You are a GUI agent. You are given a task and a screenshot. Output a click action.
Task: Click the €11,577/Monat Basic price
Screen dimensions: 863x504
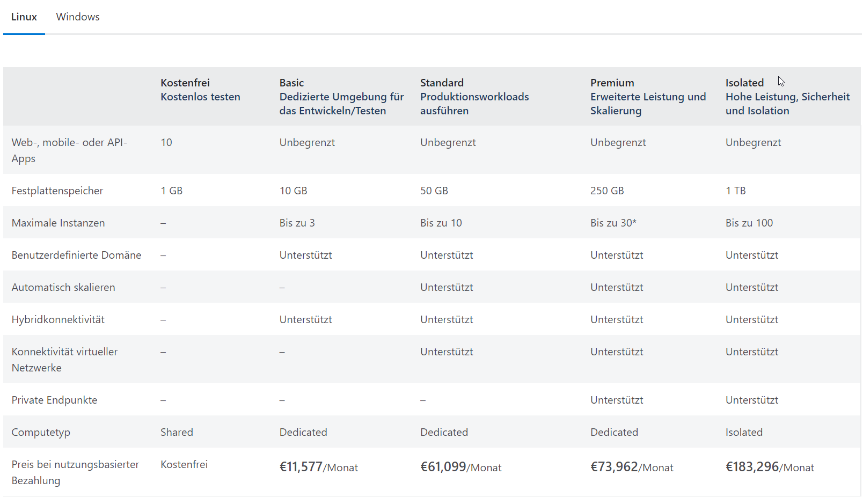coord(318,467)
